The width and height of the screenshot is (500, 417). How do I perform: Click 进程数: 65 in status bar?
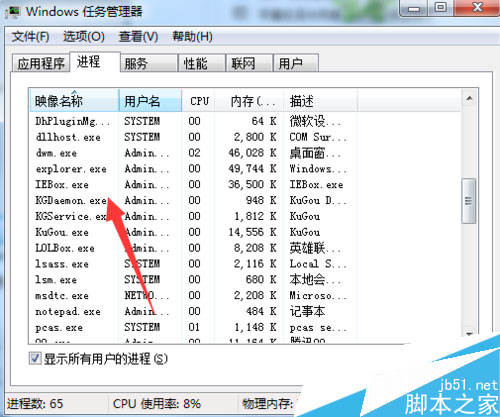pyautogui.click(x=35, y=404)
